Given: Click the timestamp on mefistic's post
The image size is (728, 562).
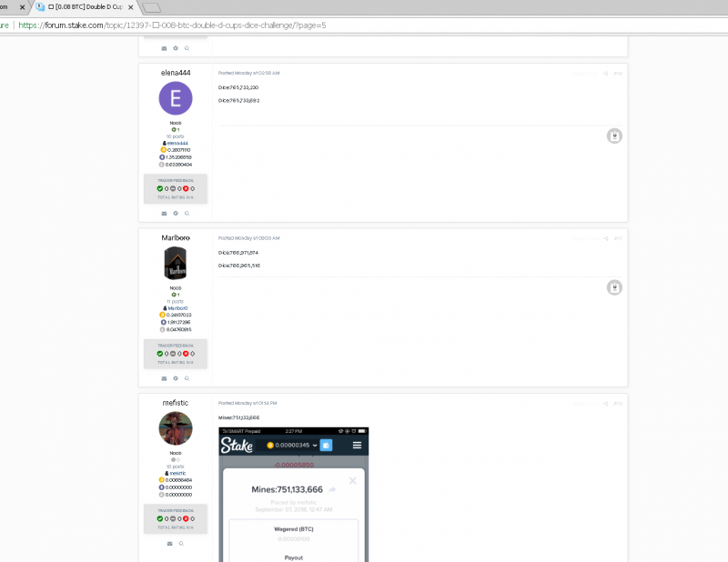Looking at the screenshot, I should (248, 403).
